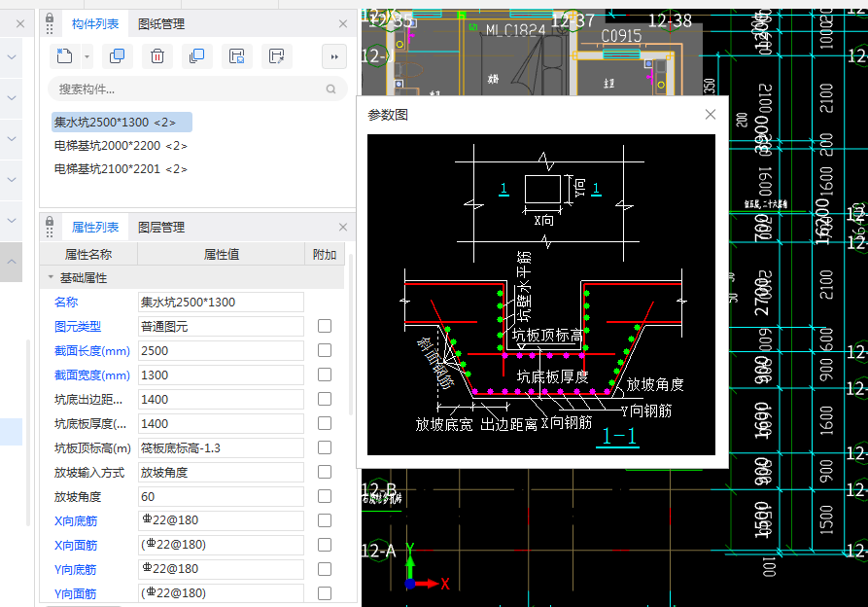
Task: Click the copy-to-layers icon in the toolbar
Action: click(197, 56)
